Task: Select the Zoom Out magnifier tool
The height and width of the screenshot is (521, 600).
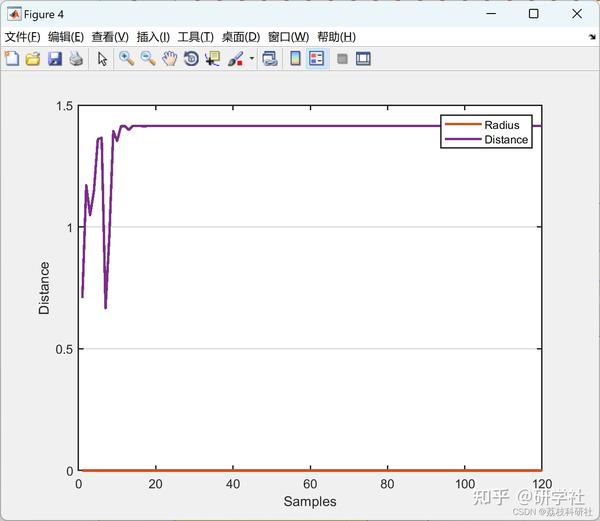Action: click(148, 59)
